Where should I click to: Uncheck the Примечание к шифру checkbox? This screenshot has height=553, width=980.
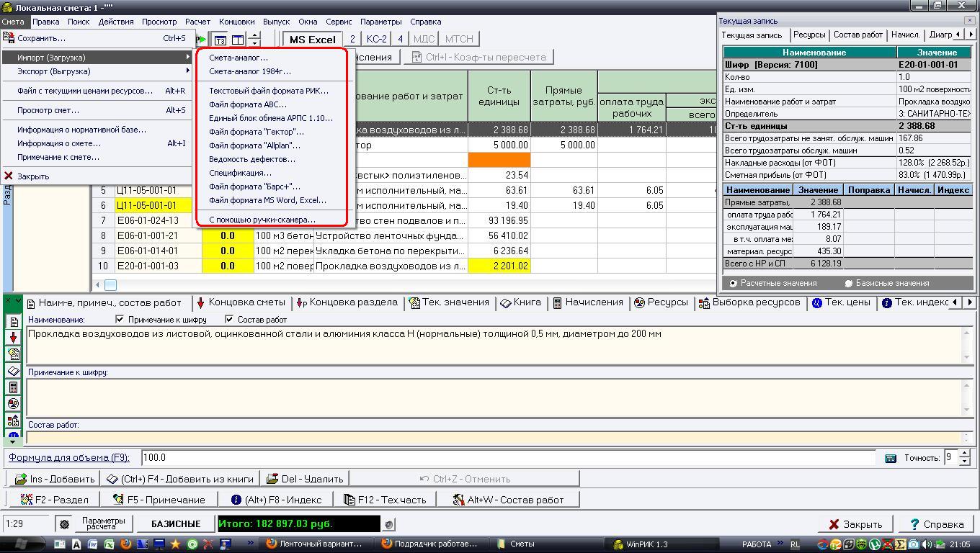coord(120,319)
